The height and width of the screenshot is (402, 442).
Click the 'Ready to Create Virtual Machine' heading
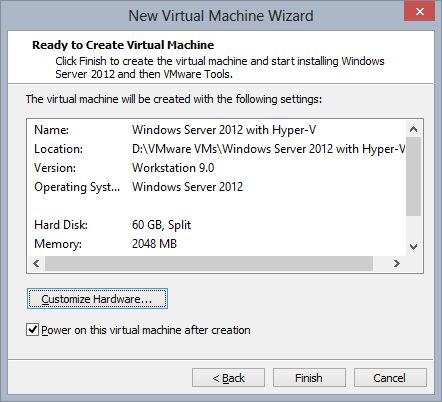click(x=123, y=45)
